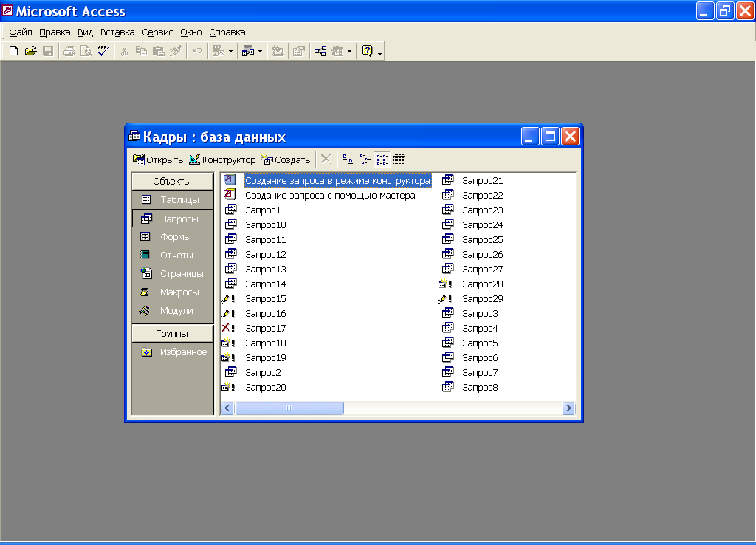Click the Help question mark icon
Image resolution: width=756 pixels, height=545 pixels.
tap(368, 51)
